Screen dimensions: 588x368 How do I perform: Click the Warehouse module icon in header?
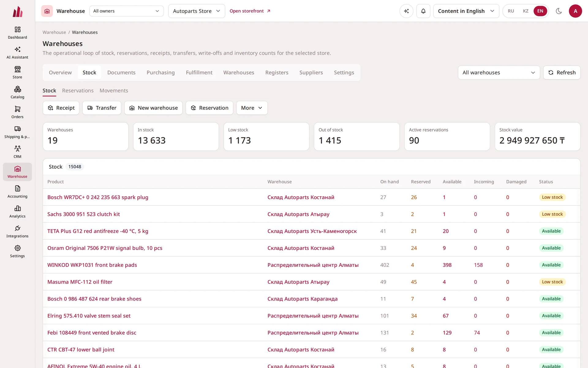(47, 11)
